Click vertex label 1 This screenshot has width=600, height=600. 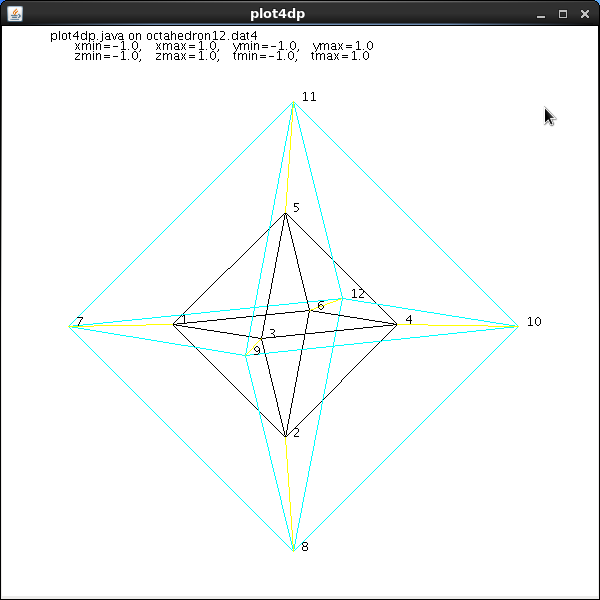184,319
